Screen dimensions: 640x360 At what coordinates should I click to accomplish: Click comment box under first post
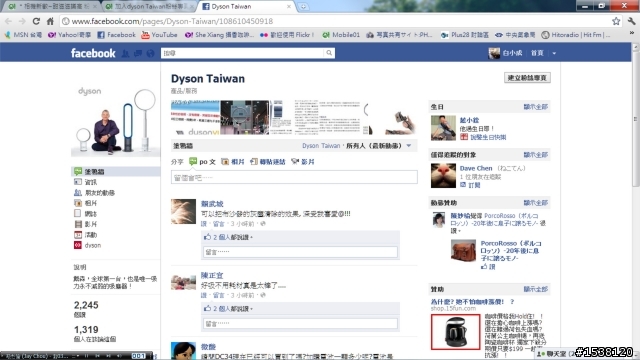pos(300,252)
